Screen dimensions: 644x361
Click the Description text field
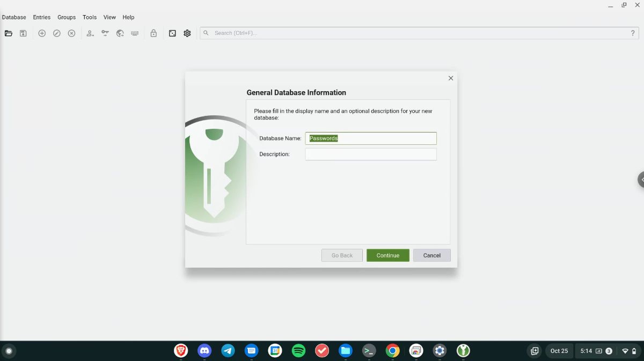370,154
